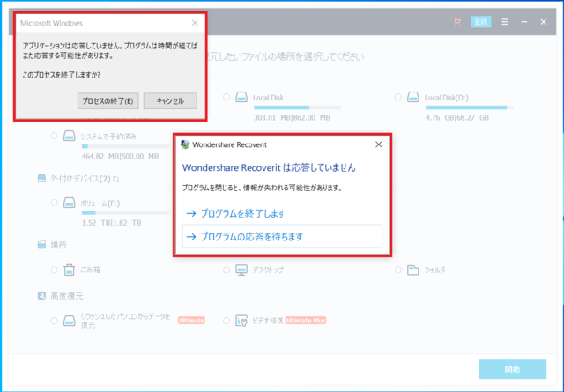Click プロセスの終了(E) button
Viewport: 564px width, 392px height.
108,101
